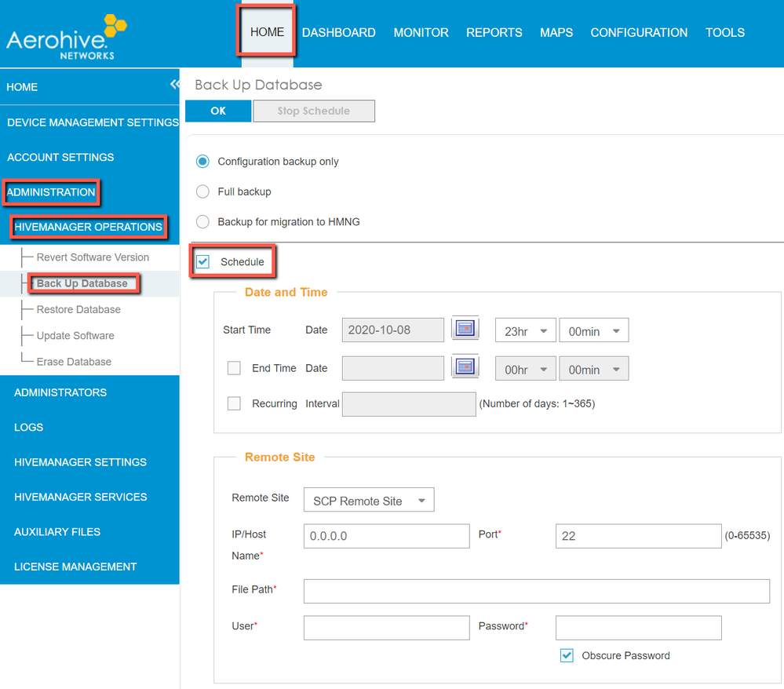The image size is (784, 689).
Task: Open the DASHBOARD tab
Action: [339, 32]
